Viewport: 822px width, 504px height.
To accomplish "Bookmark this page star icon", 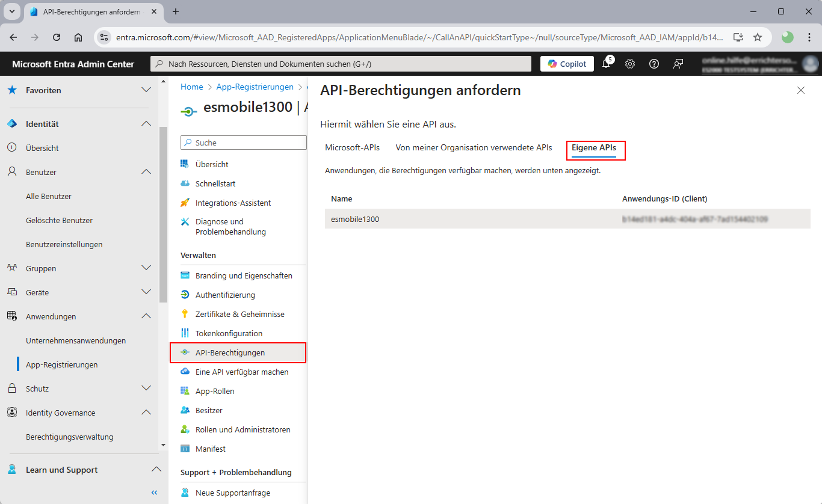I will (758, 37).
